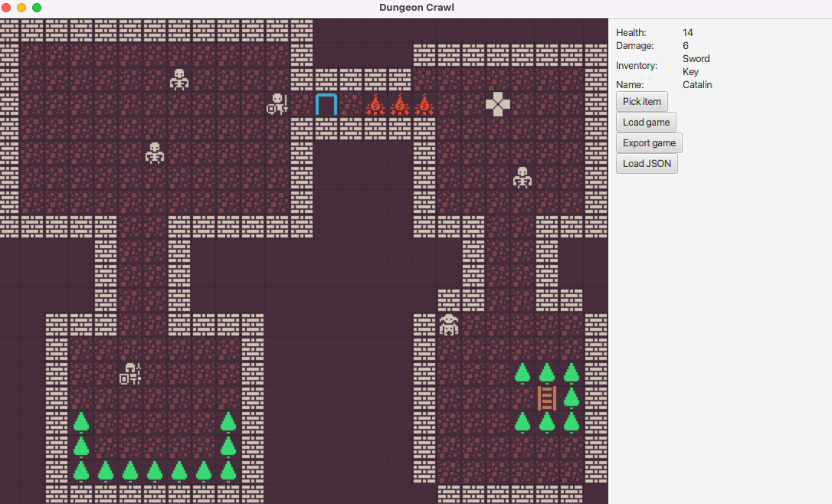Click the Health value showing 14

click(x=687, y=32)
